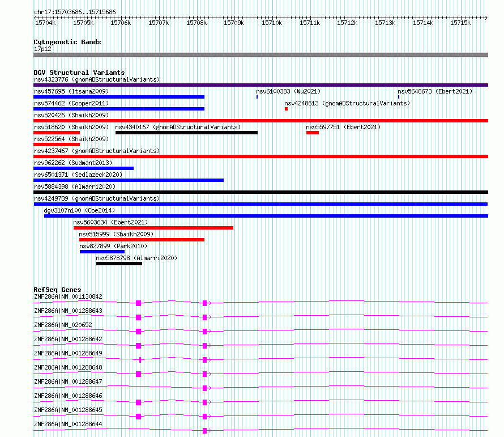Click first magenta exon of NM_001130842
Viewport: 504px width, 437px height.
coord(139,303)
